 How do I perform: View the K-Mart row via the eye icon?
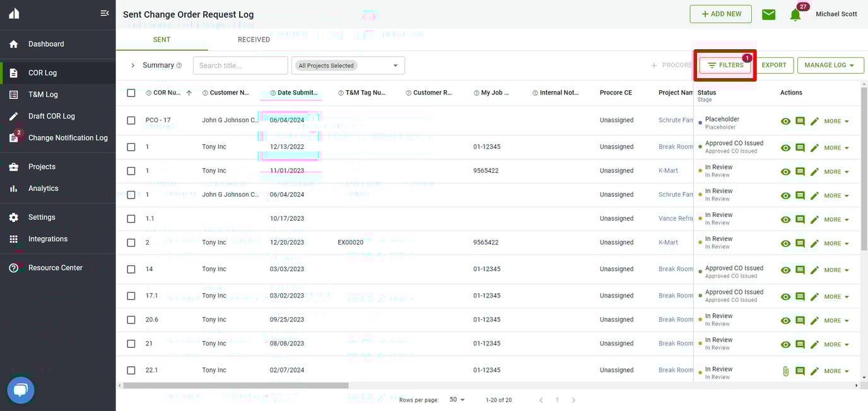[x=785, y=171]
